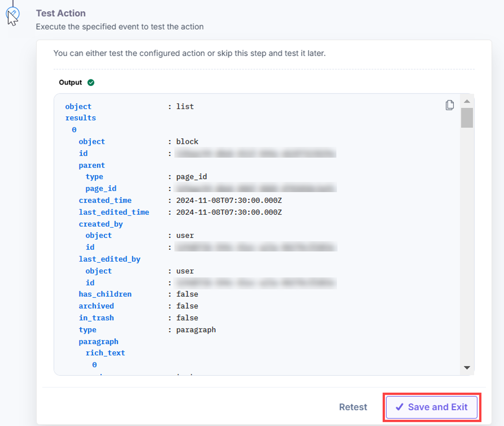504x426 pixels.
Task: Click the created_time timestamp value
Action: (229, 200)
